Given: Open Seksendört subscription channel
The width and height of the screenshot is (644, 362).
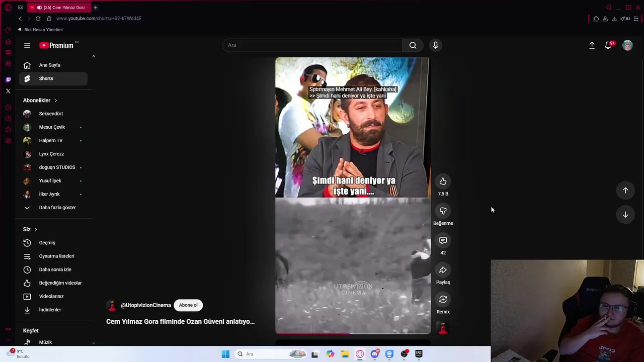Looking at the screenshot, I should [53, 114].
